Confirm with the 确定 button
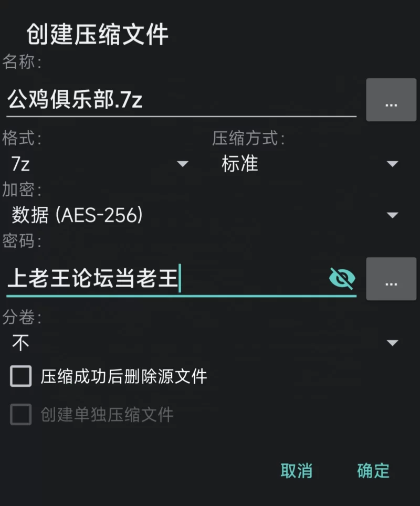This screenshot has height=506, width=420. [x=373, y=471]
